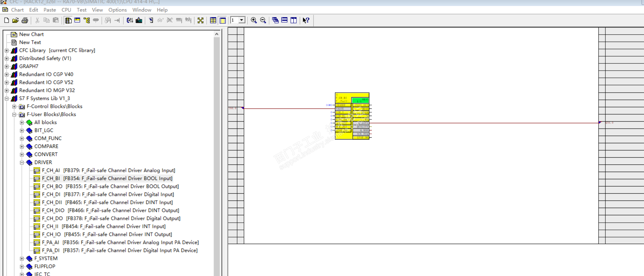Image resolution: width=644 pixels, height=276 pixels.
Task: Open the Options menu
Action: tap(117, 10)
